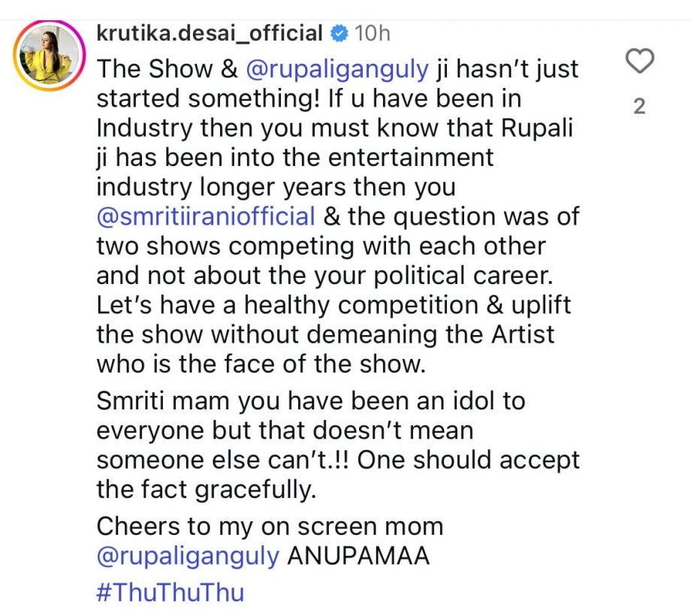Open the @rupaliganguly mention beside ANUPAMAA

[x=189, y=556]
